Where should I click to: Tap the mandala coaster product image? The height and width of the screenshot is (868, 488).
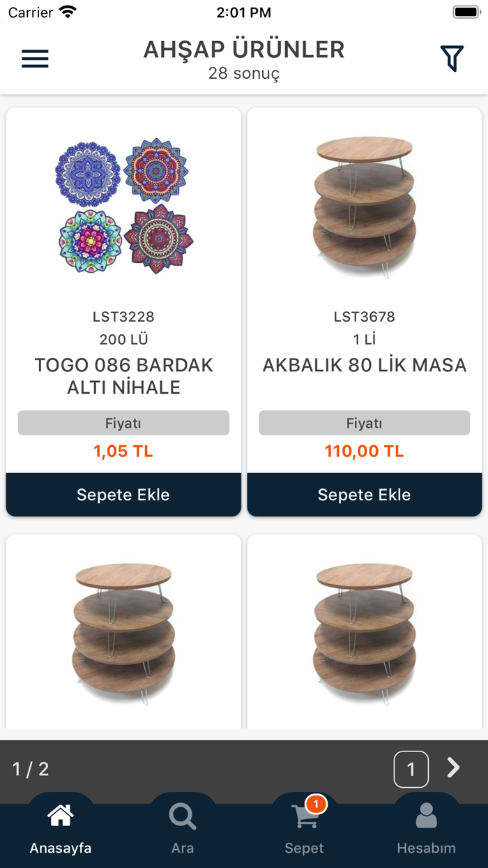point(123,206)
